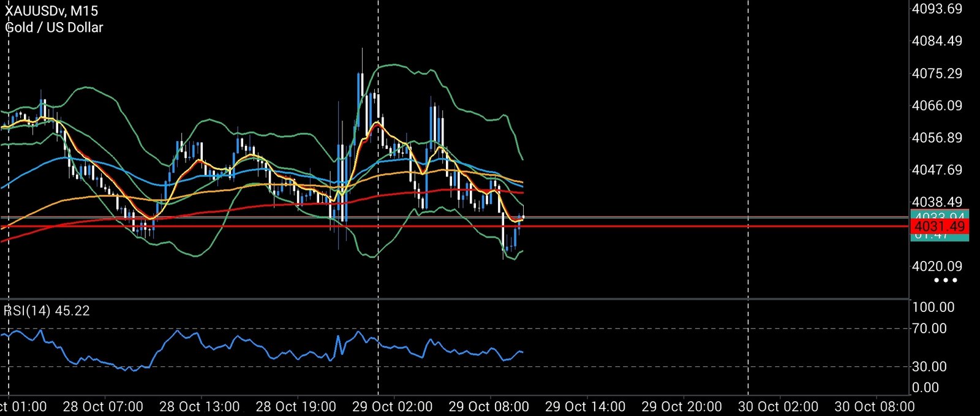This screenshot has width=980, height=416.
Task: Click the RSI 100.00 scale value
Action: (933, 307)
